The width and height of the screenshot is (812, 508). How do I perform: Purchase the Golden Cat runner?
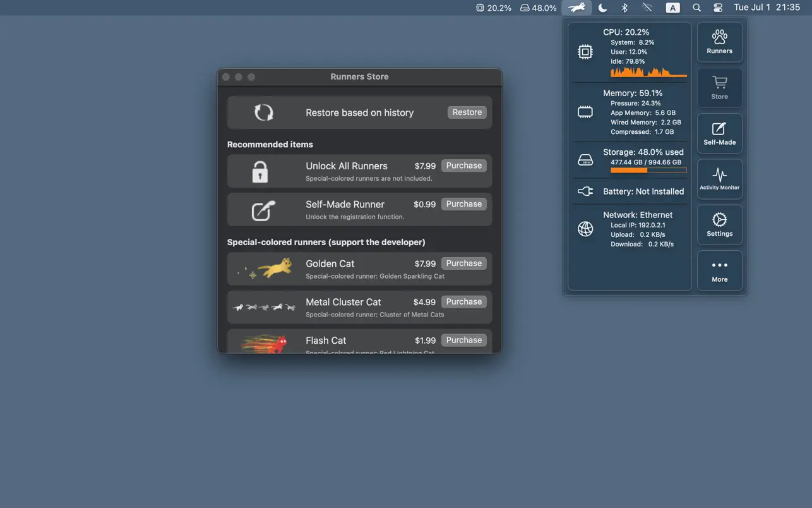(x=464, y=263)
